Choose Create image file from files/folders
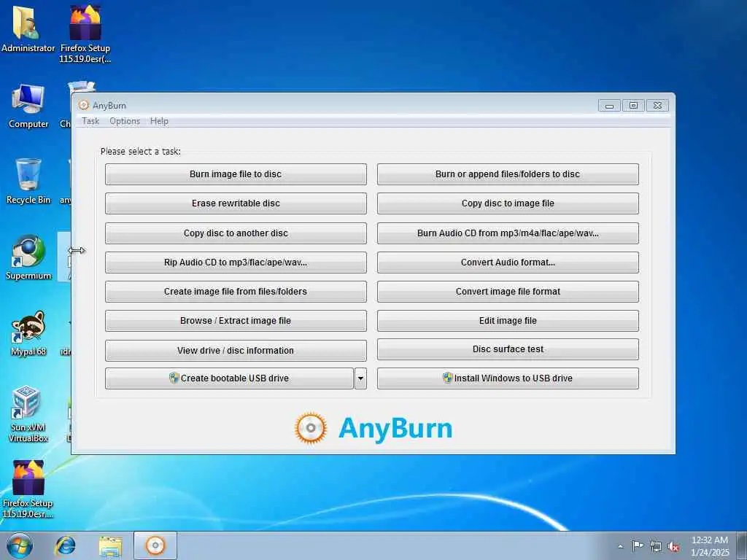The height and width of the screenshot is (560, 747). pyautogui.click(x=236, y=292)
